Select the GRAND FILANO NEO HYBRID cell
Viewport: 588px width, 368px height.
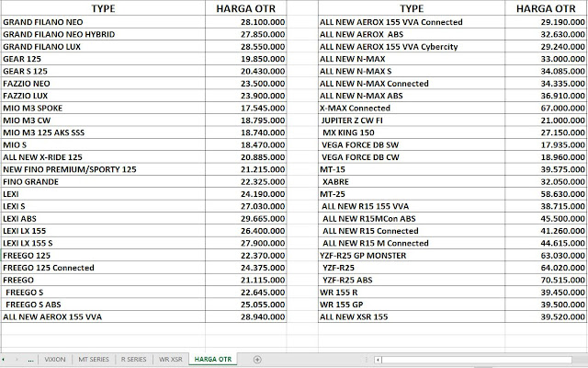(103, 34)
